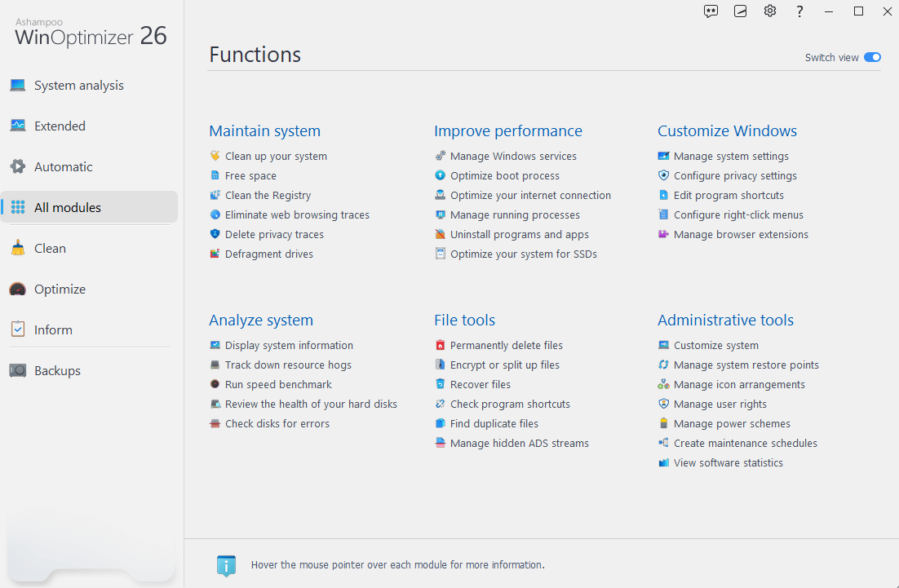Open the settings gear icon
This screenshot has width=899, height=588.
[770, 11]
